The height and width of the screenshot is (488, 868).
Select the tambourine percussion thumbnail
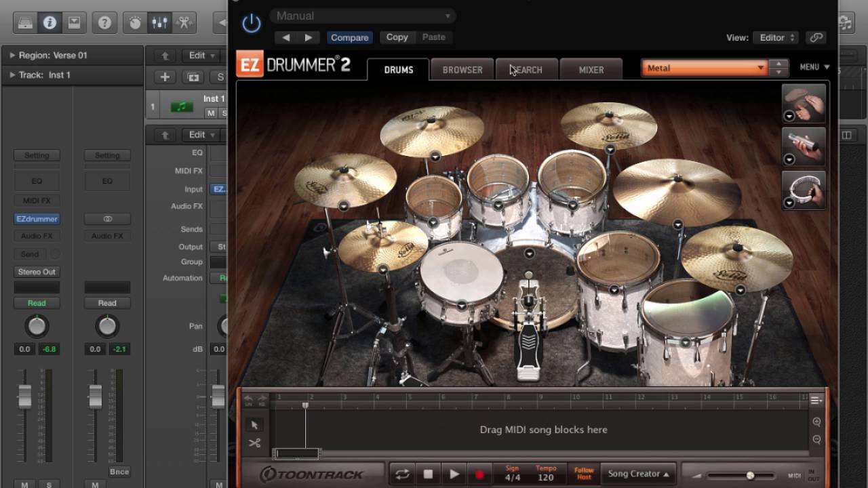pos(804,190)
